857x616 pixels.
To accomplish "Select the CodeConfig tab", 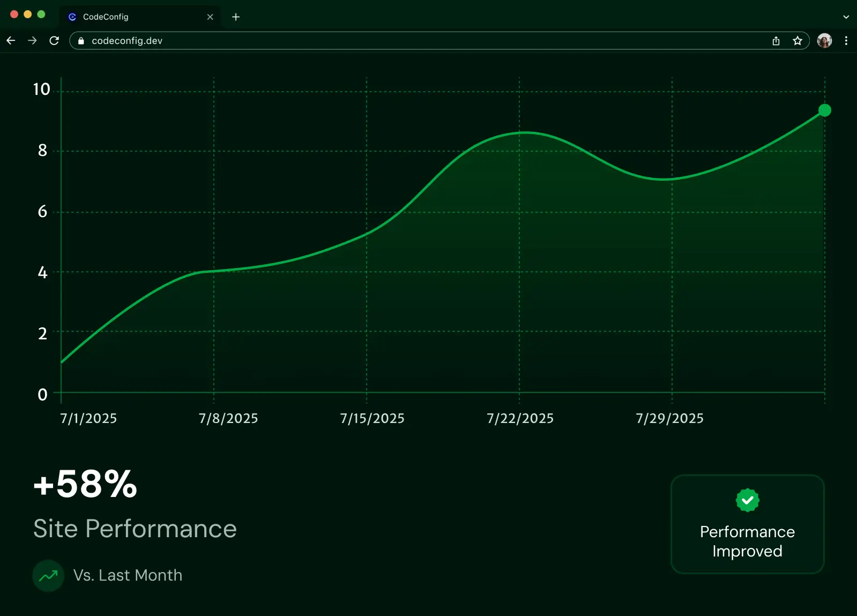I will (x=129, y=17).
